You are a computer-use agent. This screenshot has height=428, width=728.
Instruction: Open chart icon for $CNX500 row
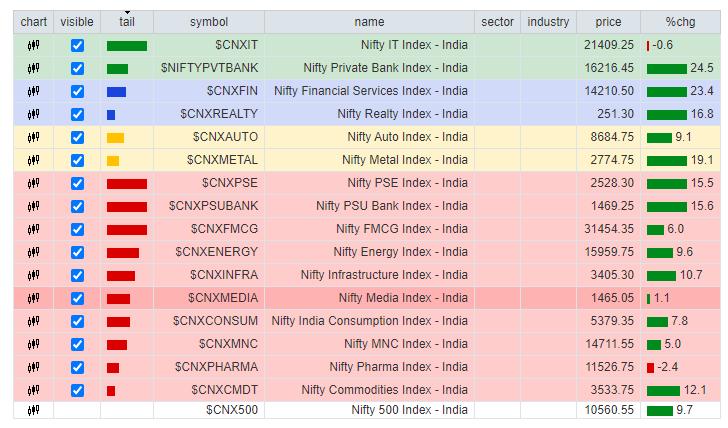point(33,410)
